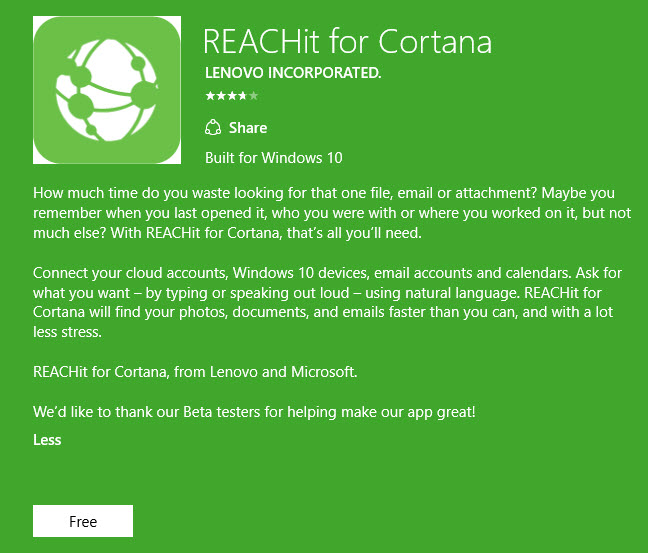Viewport: 648px width, 553px height.
Task: Click the Share icon
Action: click(x=212, y=127)
